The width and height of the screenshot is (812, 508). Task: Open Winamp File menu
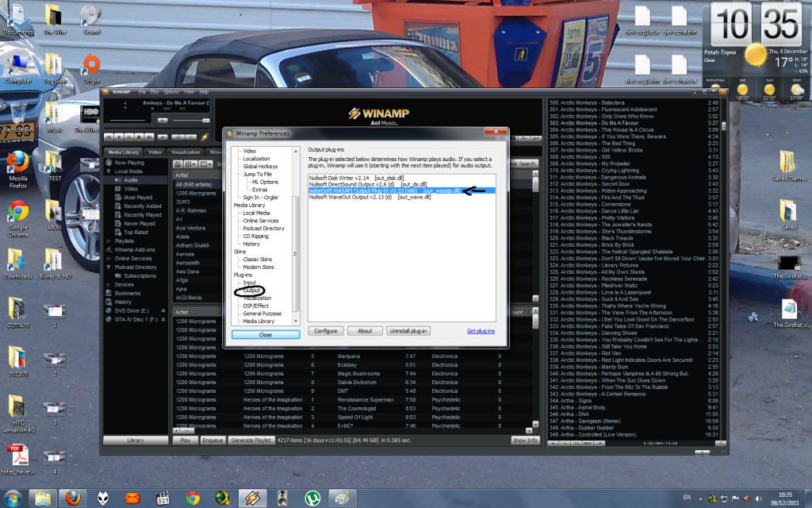(143, 92)
